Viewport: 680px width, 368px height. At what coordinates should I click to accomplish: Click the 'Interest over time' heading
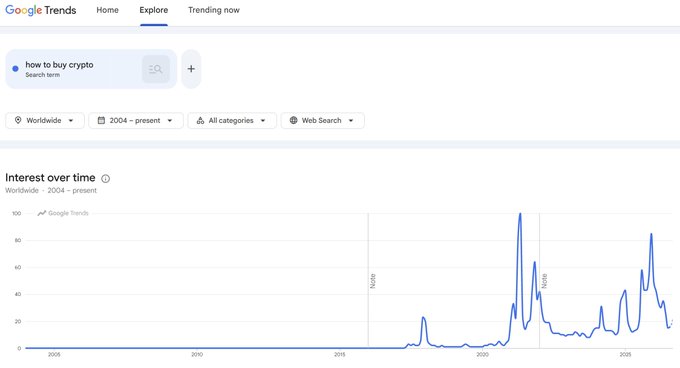[50, 178]
